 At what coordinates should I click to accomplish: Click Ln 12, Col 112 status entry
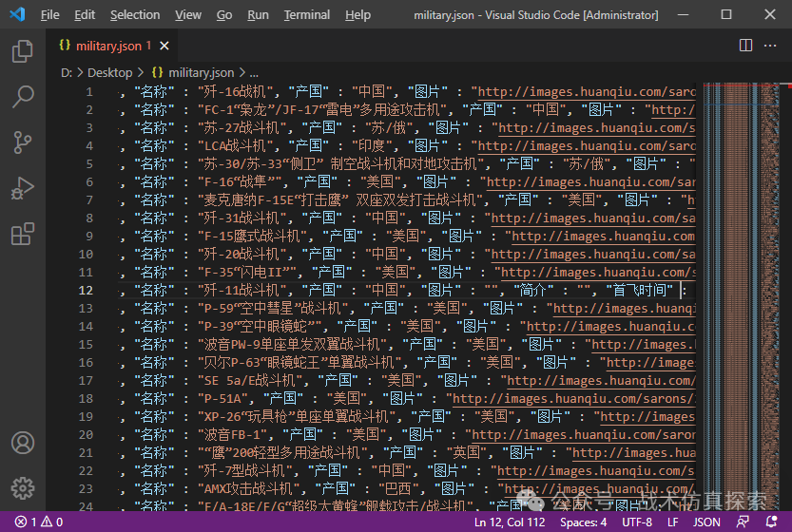click(510, 522)
